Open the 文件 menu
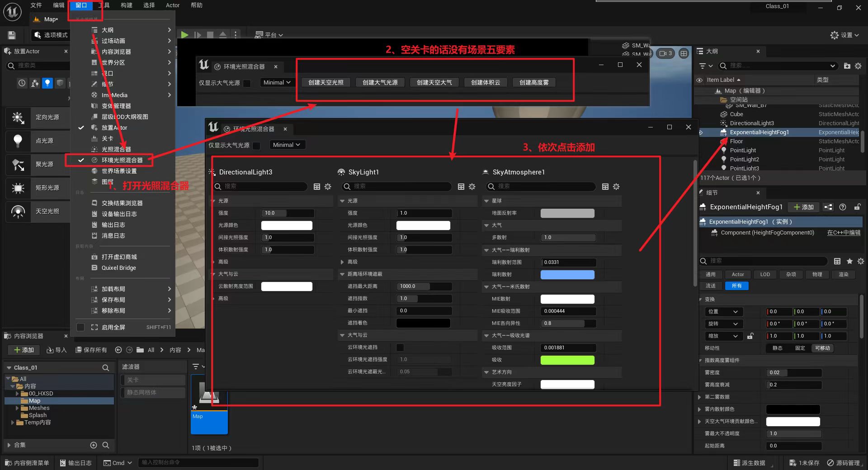The height and width of the screenshot is (470, 868). point(36,5)
